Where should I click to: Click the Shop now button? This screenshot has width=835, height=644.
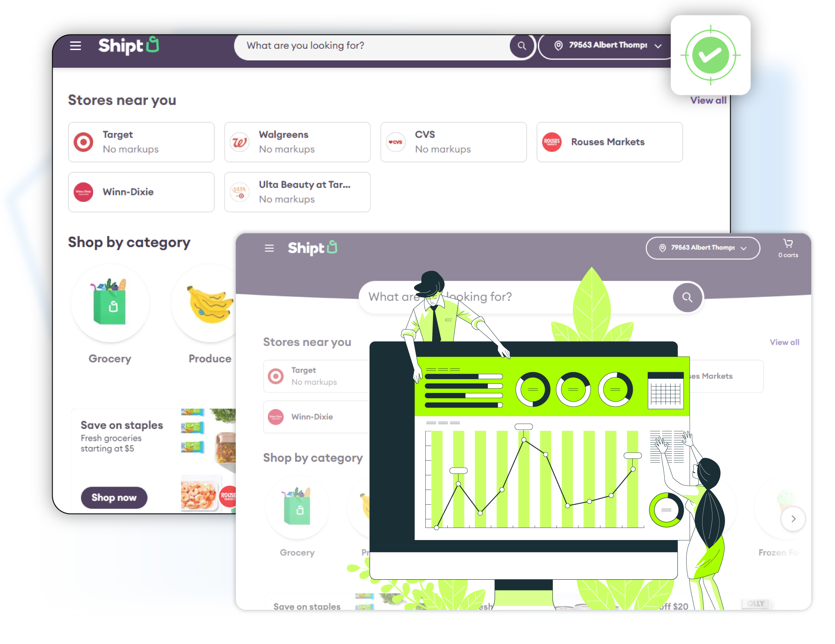[112, 498]
